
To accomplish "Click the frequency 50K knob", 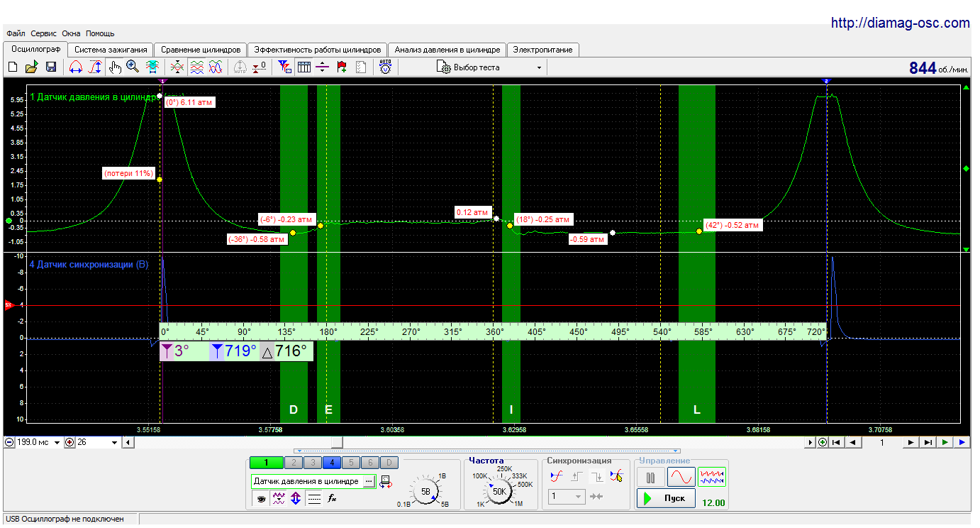I will (x=499, y=490).
